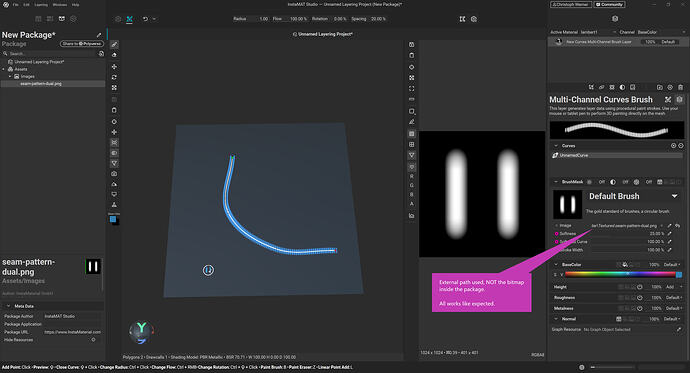
Task: Click the pipette icon in Softness row
Action: [670, 234]
